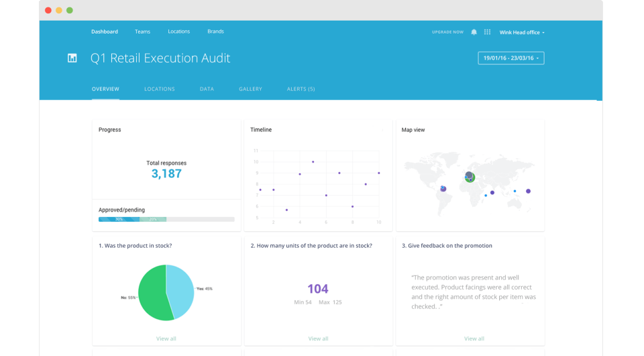Open the Alerts (5) tab

pos(301,89)
